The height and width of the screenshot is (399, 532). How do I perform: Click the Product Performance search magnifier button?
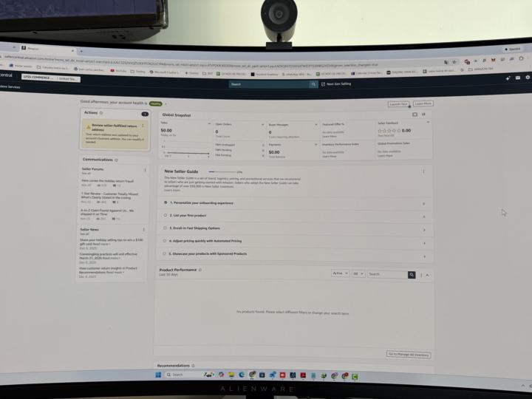pos(412,274)
